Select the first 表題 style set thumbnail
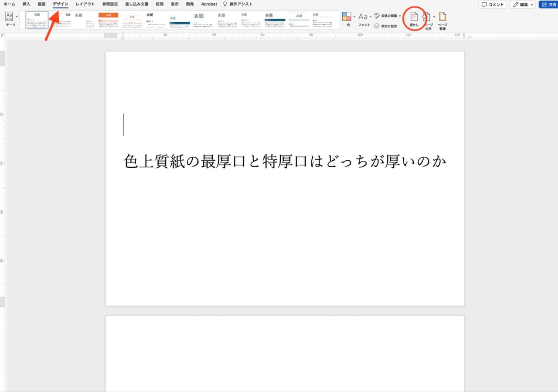 [37, 19]
